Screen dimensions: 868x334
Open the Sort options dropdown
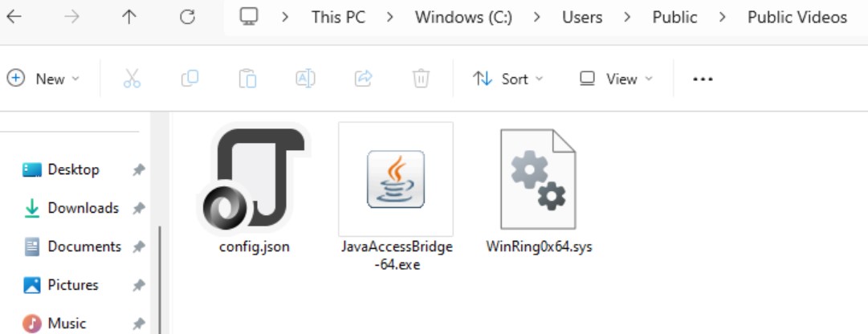pos(507,79)
